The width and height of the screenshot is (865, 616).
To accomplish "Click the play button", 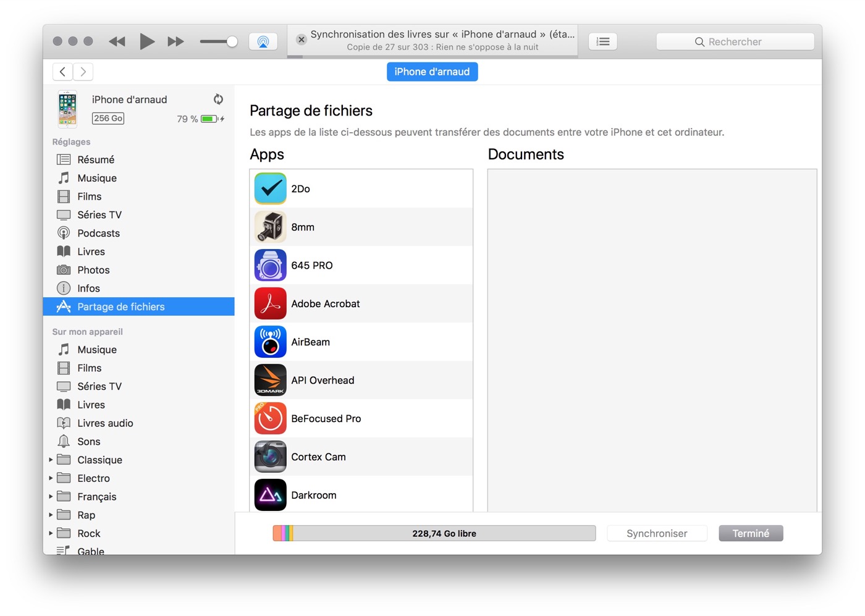I will (147, 41).
